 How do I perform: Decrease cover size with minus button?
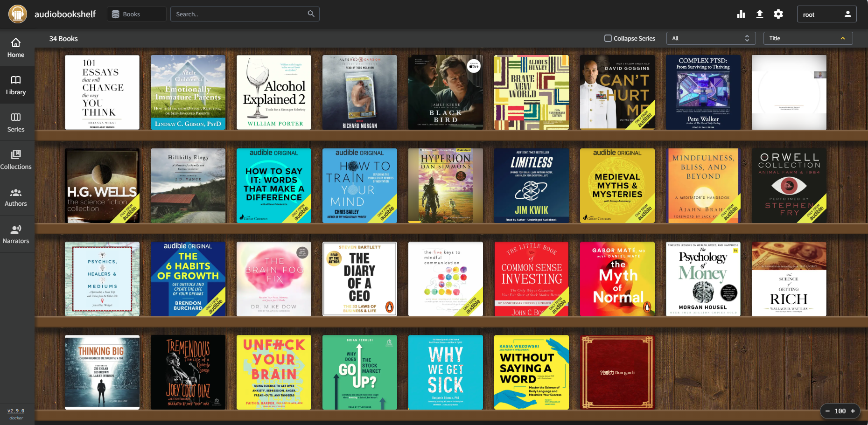[828, 411]
